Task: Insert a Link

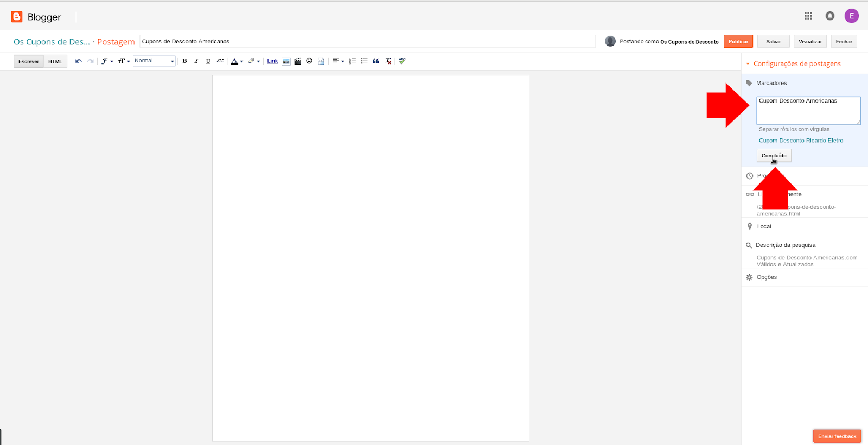Action: point(272,61)
